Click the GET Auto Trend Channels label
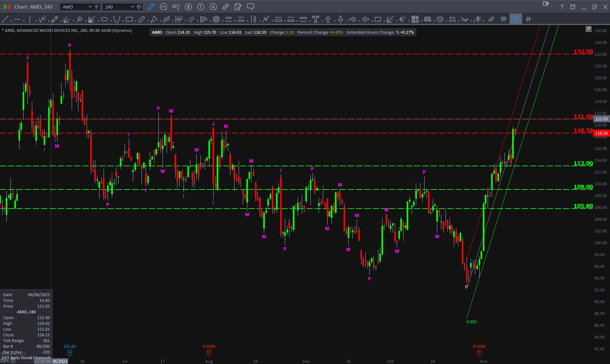 pyautogui.click(x=26, y=358)
